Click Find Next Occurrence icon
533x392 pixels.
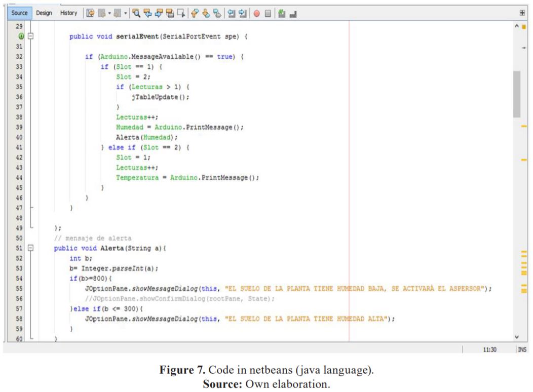[x=159, y=13]
